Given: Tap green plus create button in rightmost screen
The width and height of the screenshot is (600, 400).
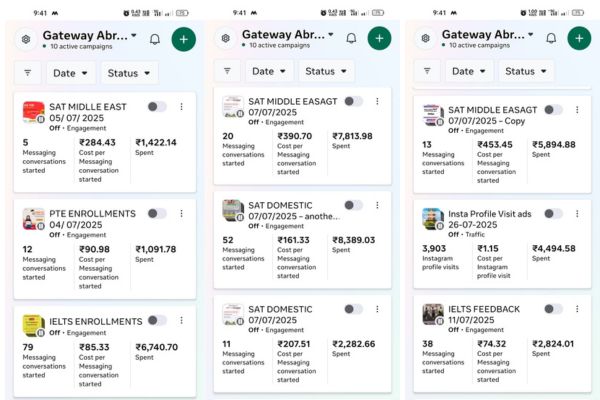Looking at the screenshot, I should [x=579, y=38].
